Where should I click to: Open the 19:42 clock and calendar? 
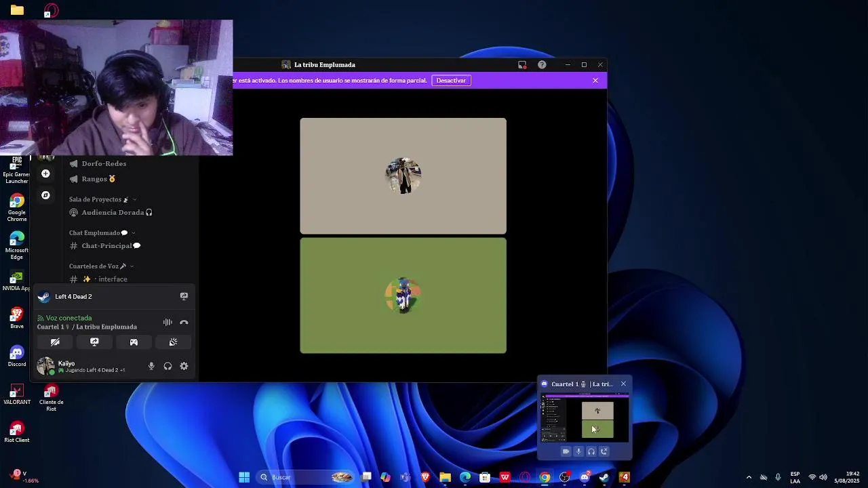click(847, 477)
